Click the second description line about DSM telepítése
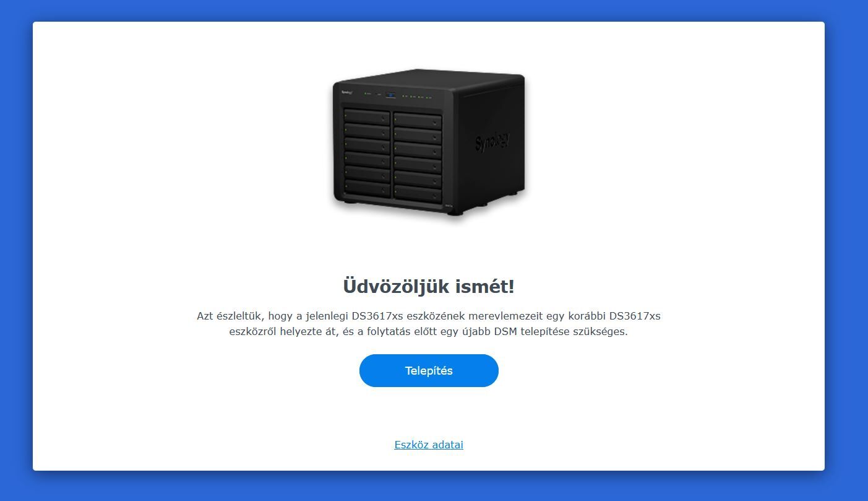The image size is (868, 501). pyautogui.click(x=429, y=331)
